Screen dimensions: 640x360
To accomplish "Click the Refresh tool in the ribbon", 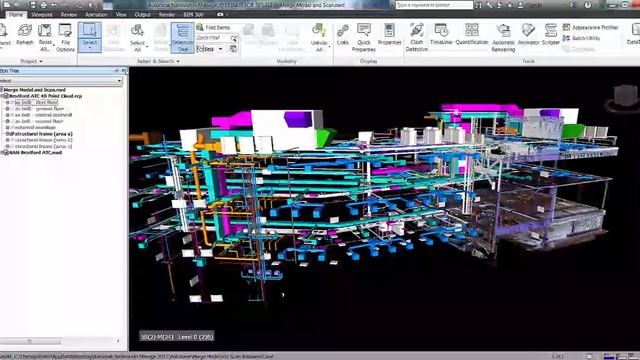I will click(x=24, y=34).
